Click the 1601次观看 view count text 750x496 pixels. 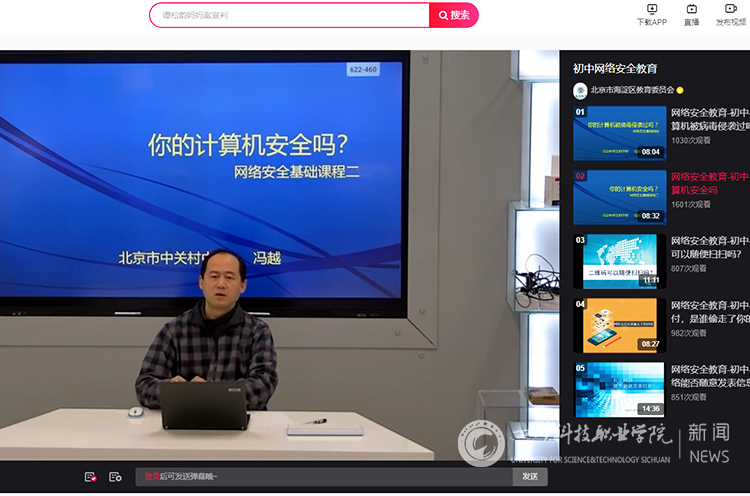[691, 204]
